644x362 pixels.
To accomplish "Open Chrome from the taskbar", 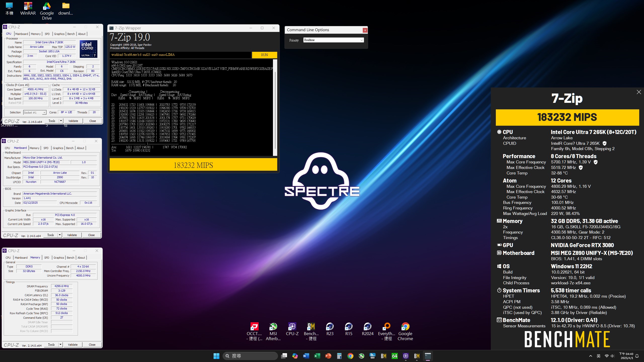I will (350, 356).
